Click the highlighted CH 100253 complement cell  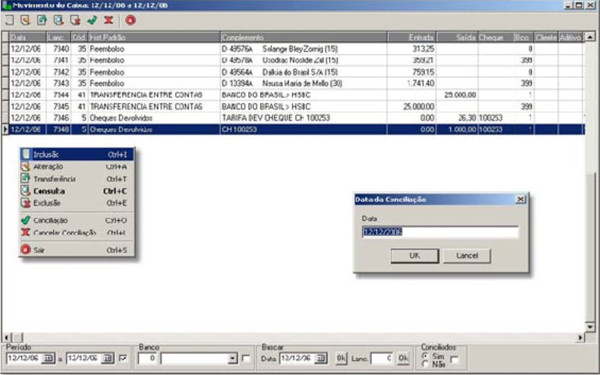pos(304,129)
